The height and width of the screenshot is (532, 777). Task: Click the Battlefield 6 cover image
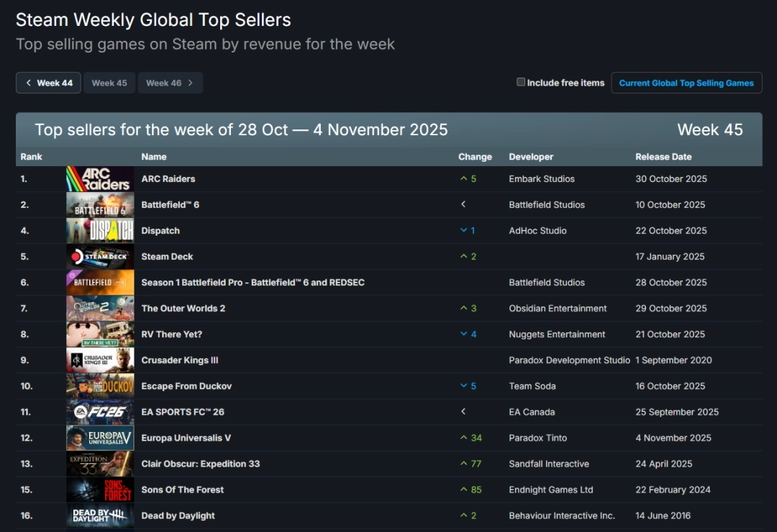pos(100,205)
